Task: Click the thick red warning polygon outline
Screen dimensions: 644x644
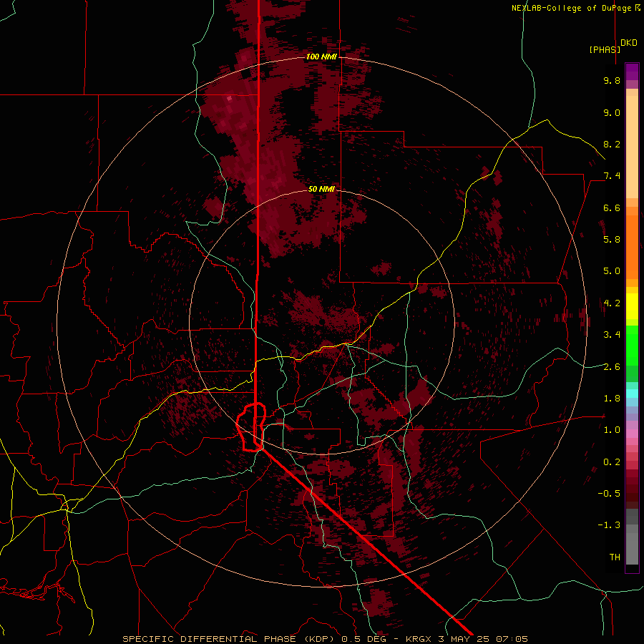Action: tap(251, 427)
